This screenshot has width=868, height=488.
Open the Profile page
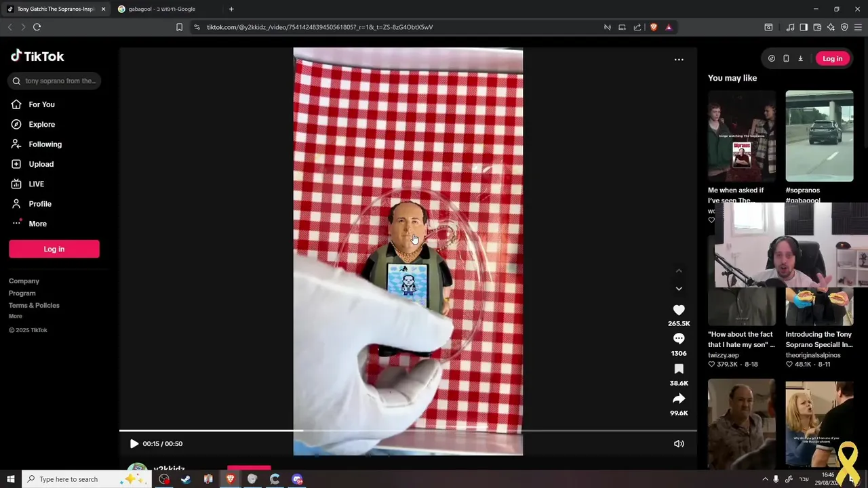click(x=31, y=204)
